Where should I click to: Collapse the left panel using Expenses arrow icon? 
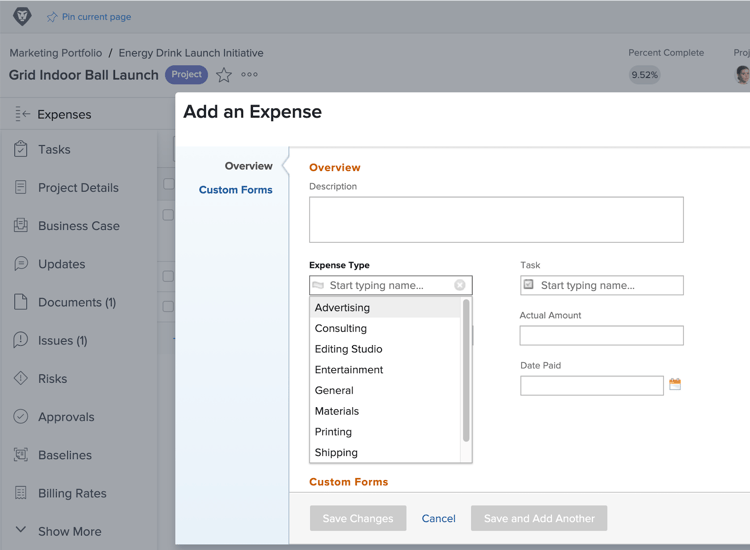point(22,114)
